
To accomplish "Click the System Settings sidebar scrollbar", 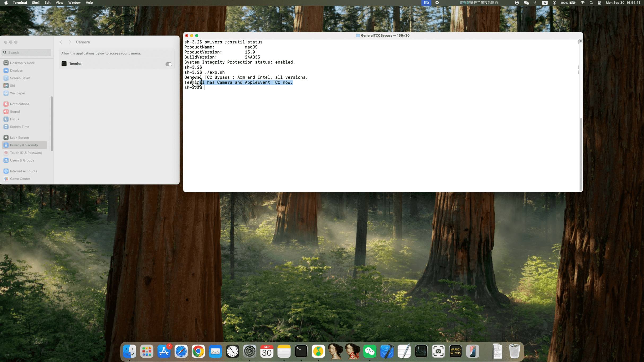I will pyautogui.click(x=51, y=124).
